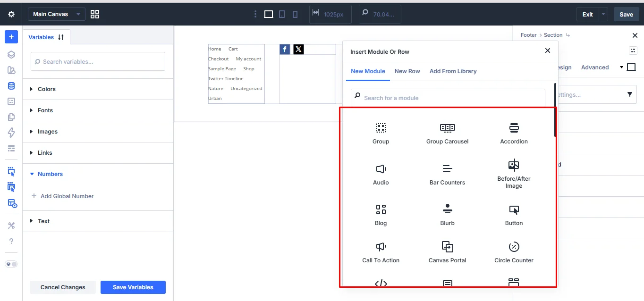The height and width of the screenshot is (301, 644).
Task: Switch to the New Module tab
Action: coord(368,71)
